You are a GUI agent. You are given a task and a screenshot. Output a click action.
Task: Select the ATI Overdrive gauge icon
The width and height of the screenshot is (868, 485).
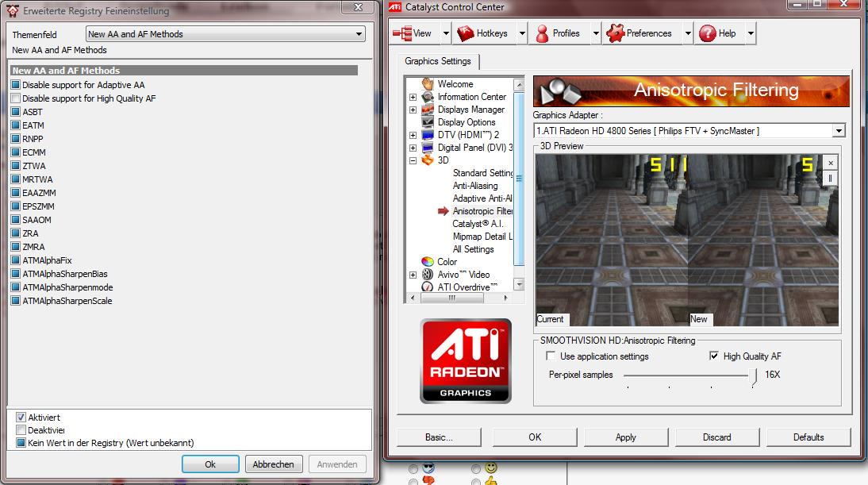[428, 287]
